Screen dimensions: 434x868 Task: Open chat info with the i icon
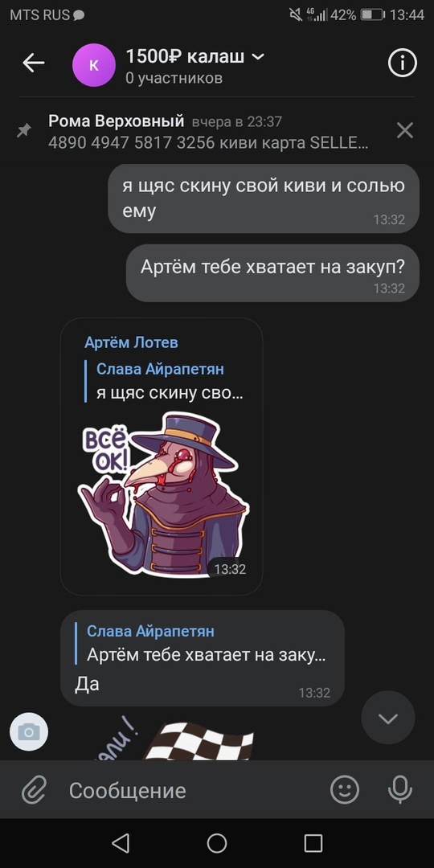click(402, 63)
